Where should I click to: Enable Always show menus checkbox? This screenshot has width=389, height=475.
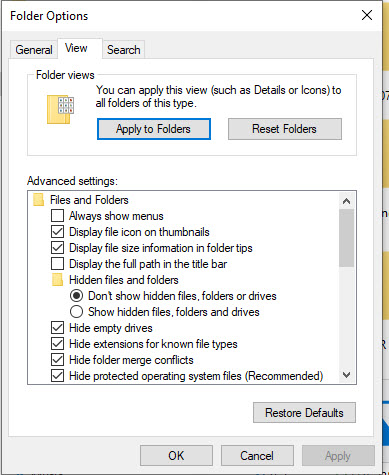[57, 216]
